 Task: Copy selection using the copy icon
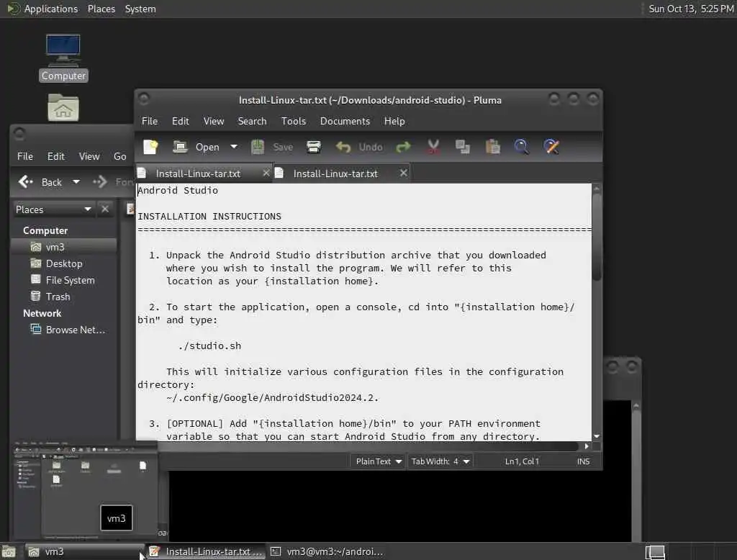463,147
